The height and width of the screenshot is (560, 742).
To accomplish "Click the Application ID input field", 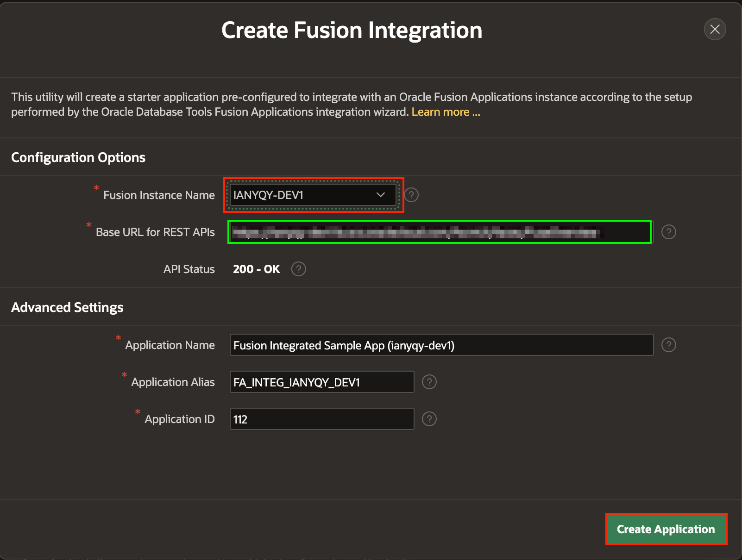I will [x=321, y=419].
